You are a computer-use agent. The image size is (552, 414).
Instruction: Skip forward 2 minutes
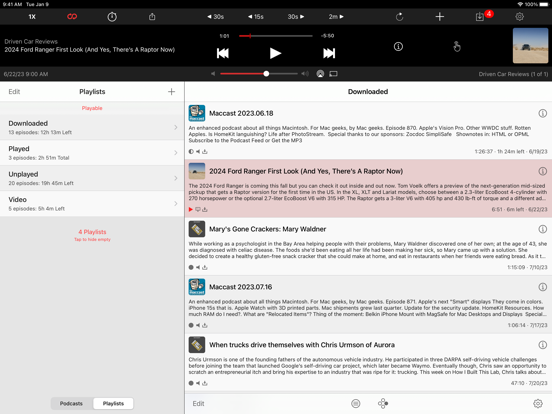click(x=336, y=17)
